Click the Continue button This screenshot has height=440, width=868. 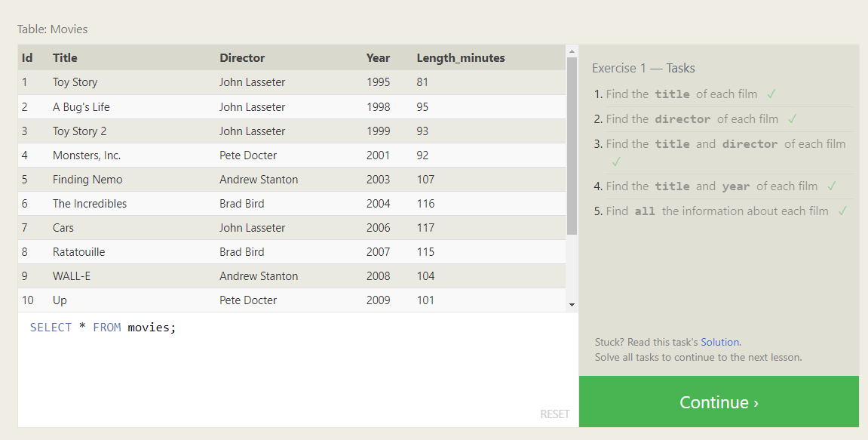pyautogui.click(x=719, y=402)
